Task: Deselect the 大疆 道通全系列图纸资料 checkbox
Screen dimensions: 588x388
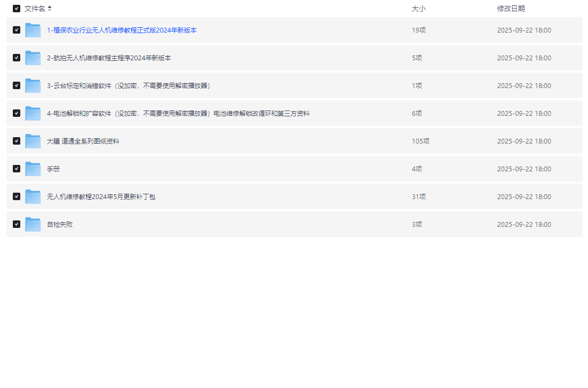Action: point(17,141)
